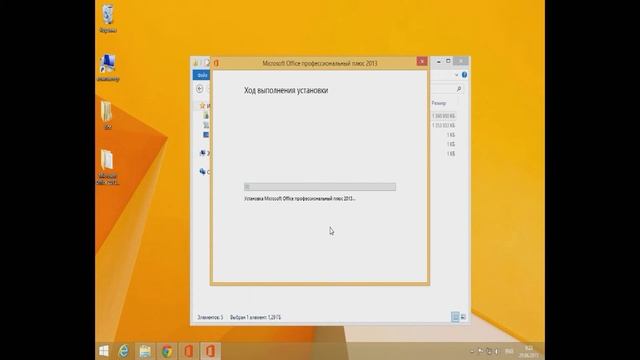Image resolution: width=640 pixels, height=360 pixels.
Task: Open the File tab in Explorer window
Action: coord(202,75)
